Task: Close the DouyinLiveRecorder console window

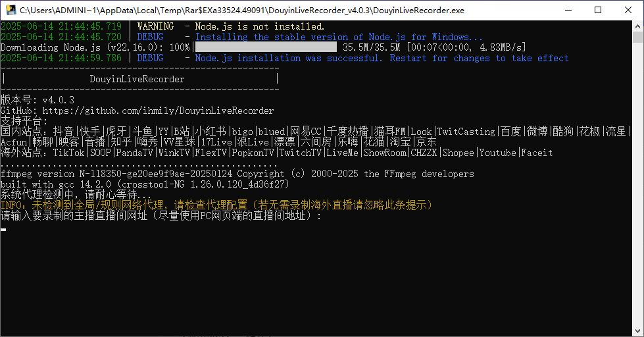Action: [x=628, y=10]
